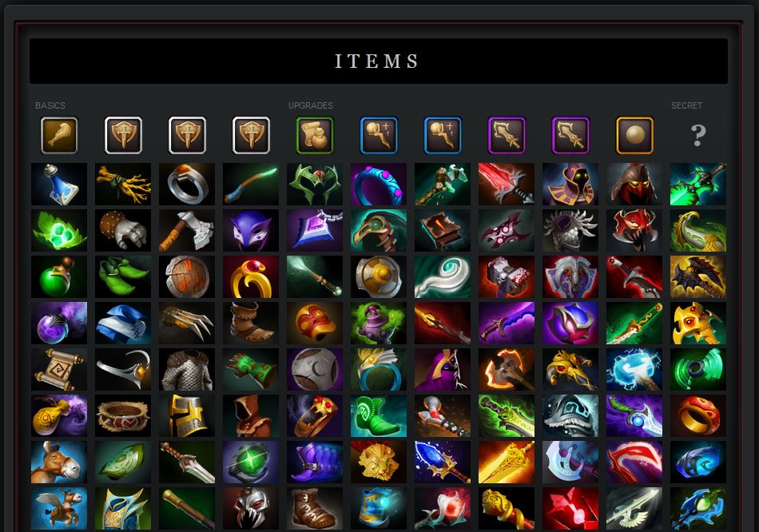Open the orange-bordered orb Artifacts category

click(634, 135)
